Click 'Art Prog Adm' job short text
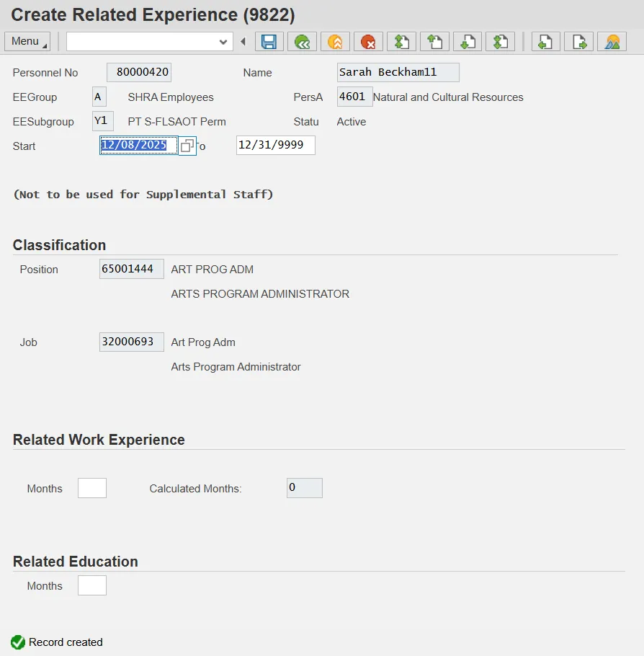This screenshot has width=644, height=656. coord(203,342)
